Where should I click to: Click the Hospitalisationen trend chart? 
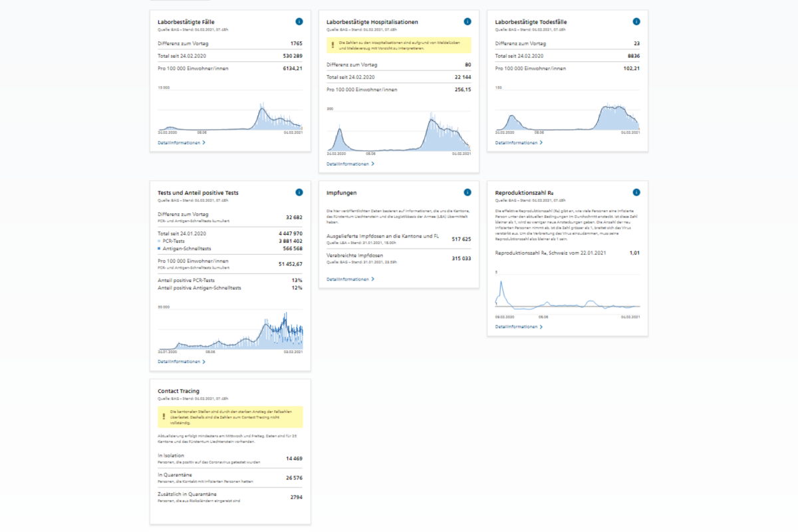399,132
